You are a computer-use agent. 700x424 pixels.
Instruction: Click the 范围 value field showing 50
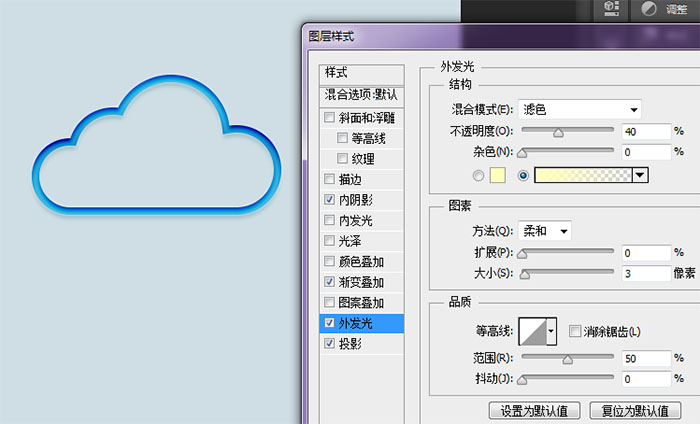coord(646,358)
